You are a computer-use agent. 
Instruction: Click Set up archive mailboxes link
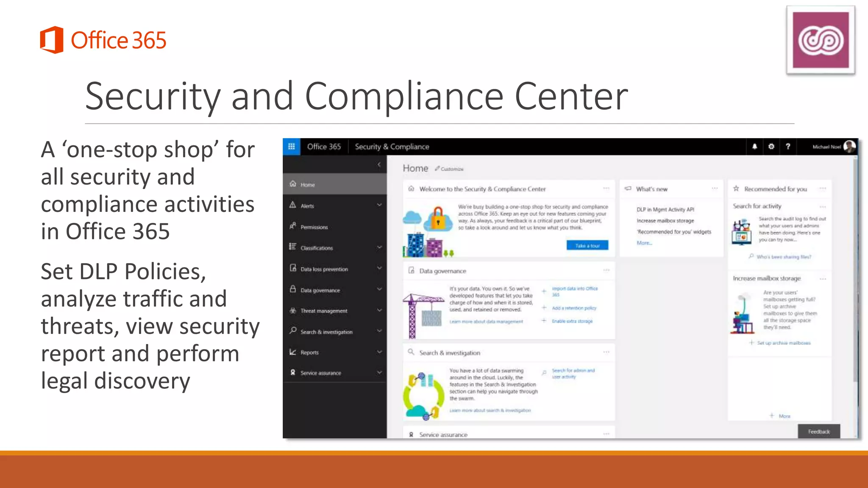[784, 343]
